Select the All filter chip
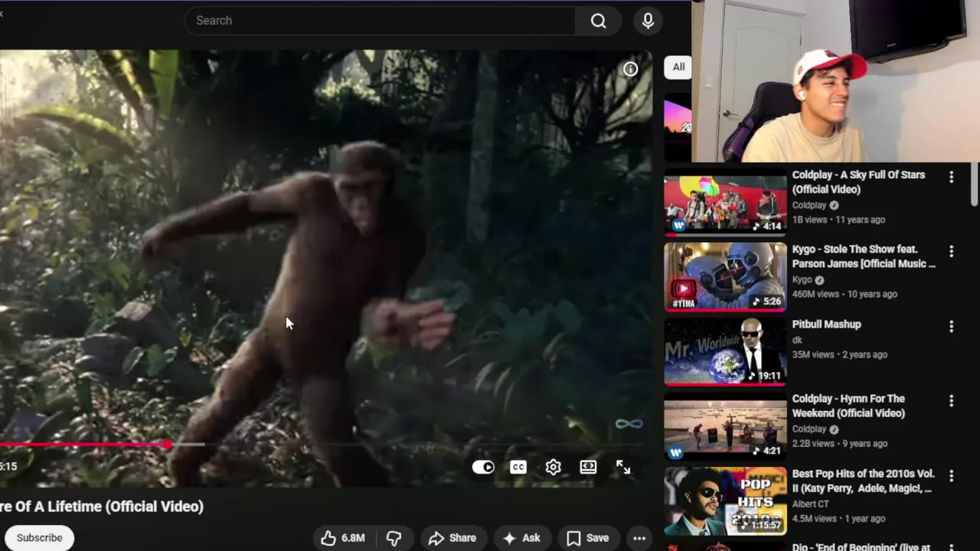 678,67
